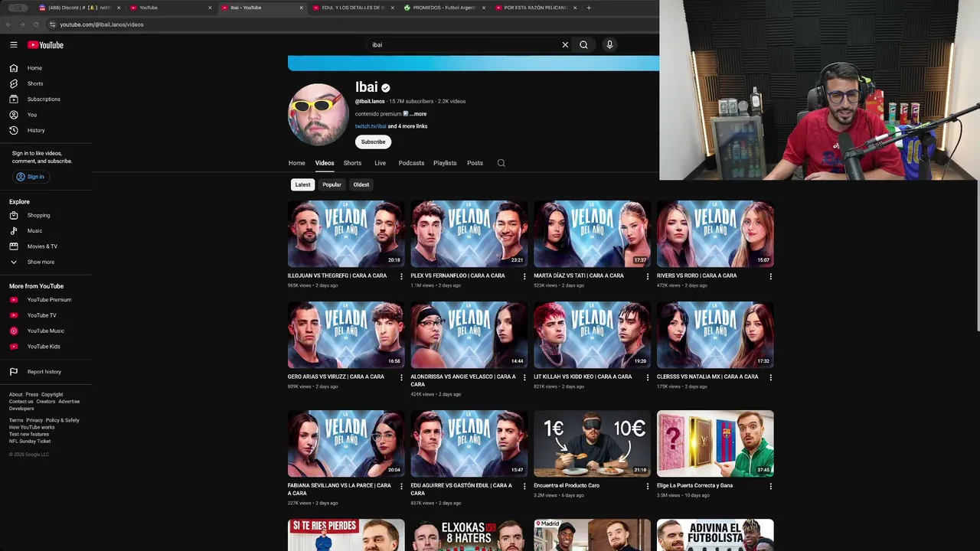
Task: Open Elige La Puerta Correcta y Gana thumbnail
Action: [715, 443]
